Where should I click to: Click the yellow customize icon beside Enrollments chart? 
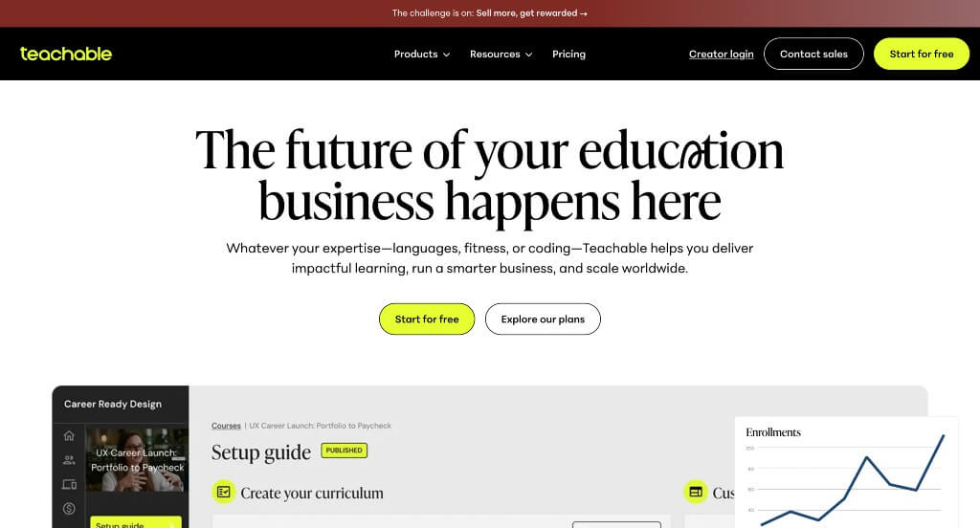695,493
